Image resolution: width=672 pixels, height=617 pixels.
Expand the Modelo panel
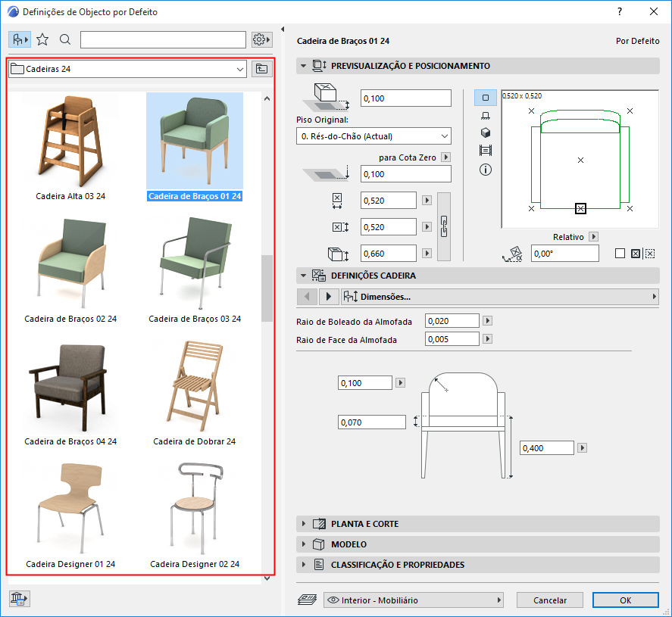point(349,544)
